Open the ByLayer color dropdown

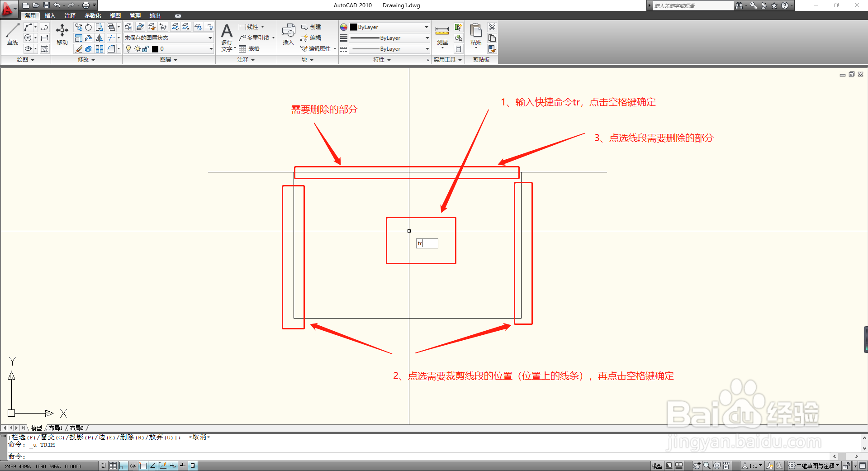coord(389,27)
